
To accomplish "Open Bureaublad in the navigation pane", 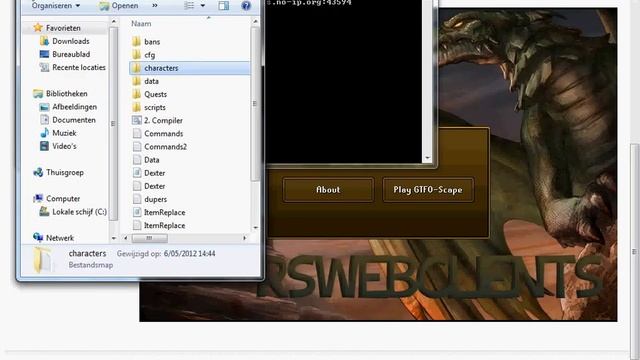I will coord(71,54).
